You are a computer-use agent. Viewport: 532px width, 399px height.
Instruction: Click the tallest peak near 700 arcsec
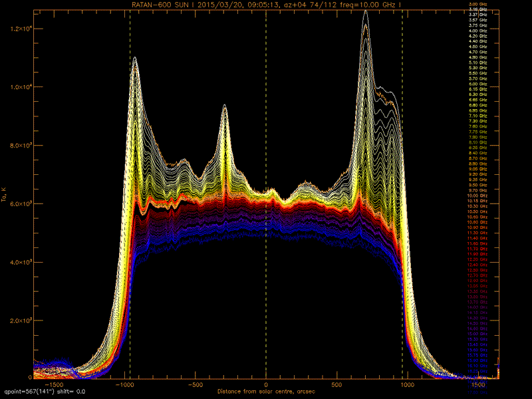click(x=365, y=12)
